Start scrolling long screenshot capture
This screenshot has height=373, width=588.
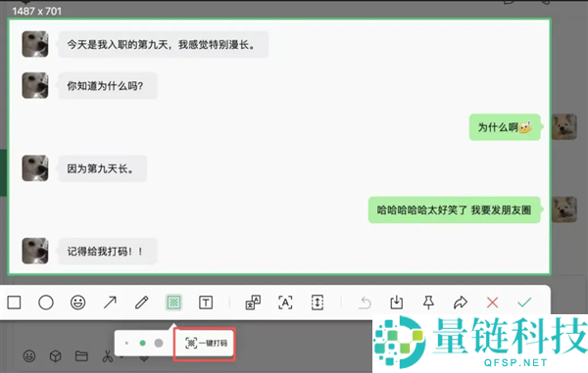(x=318, y=303)
